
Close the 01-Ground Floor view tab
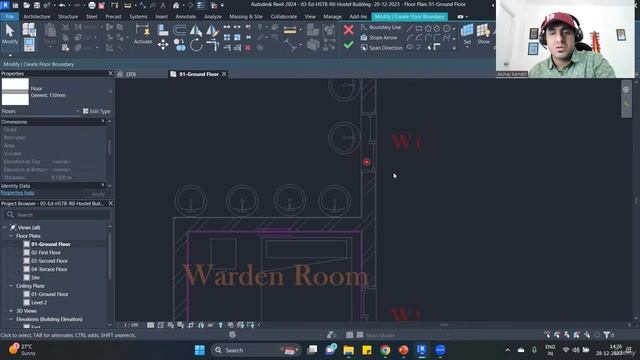[x=224, y=74]
